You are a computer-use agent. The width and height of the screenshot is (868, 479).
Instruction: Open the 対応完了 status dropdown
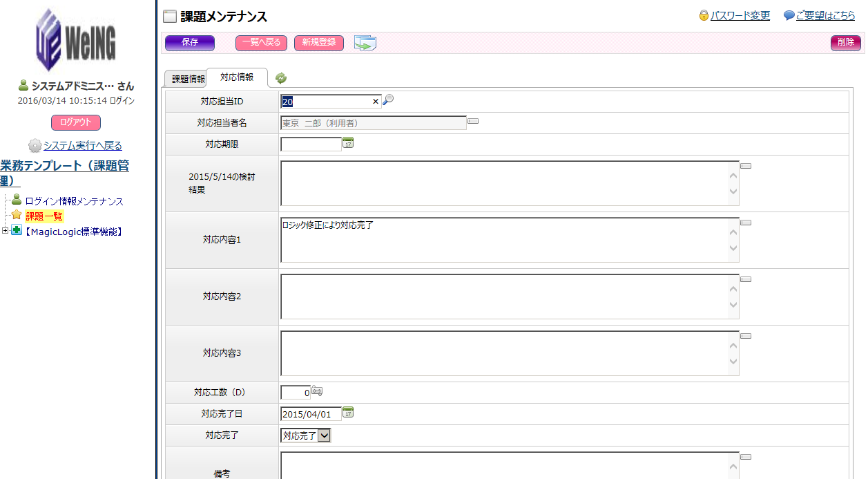tap(324, 435)
